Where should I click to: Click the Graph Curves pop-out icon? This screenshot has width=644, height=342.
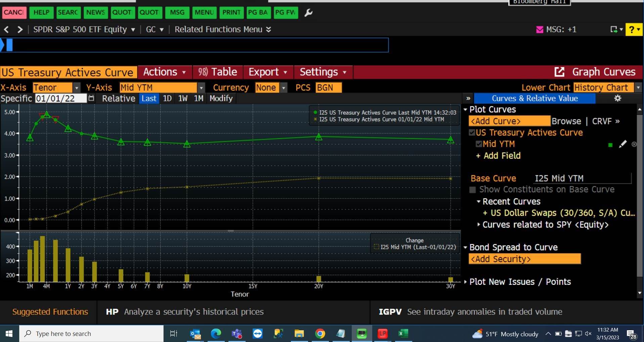559,72
